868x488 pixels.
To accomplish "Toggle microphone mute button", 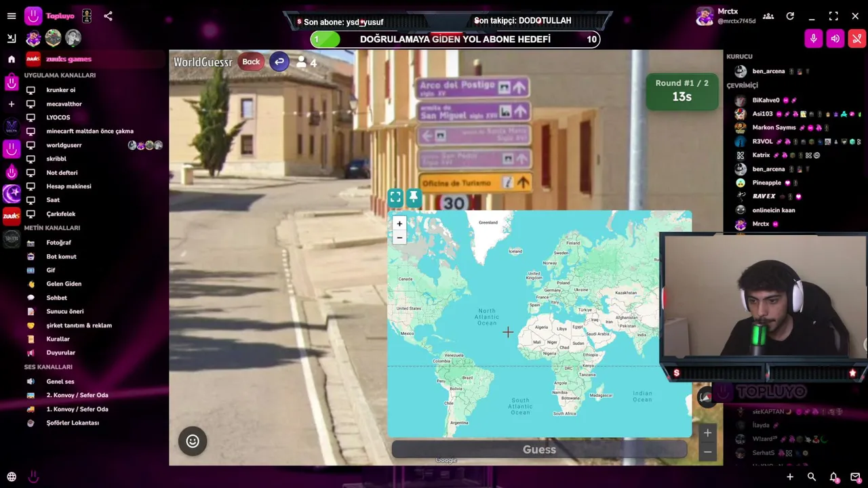I will (x=814, y=39).
